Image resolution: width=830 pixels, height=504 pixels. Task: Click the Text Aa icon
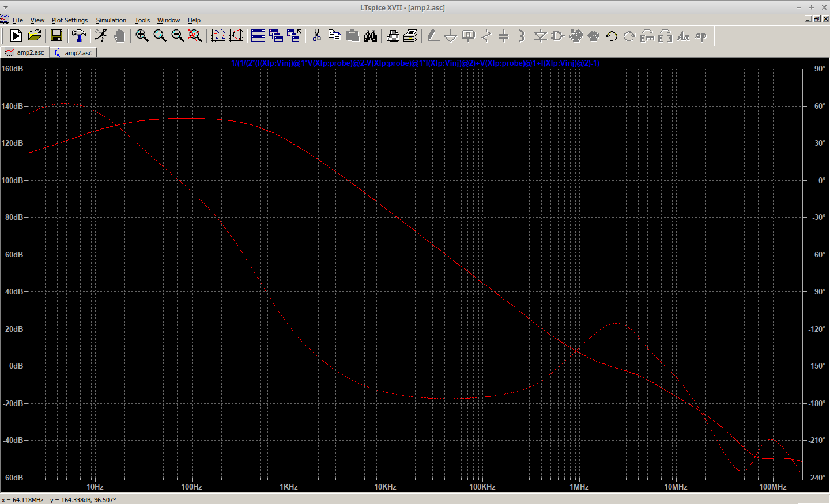[x=683, y=36]
